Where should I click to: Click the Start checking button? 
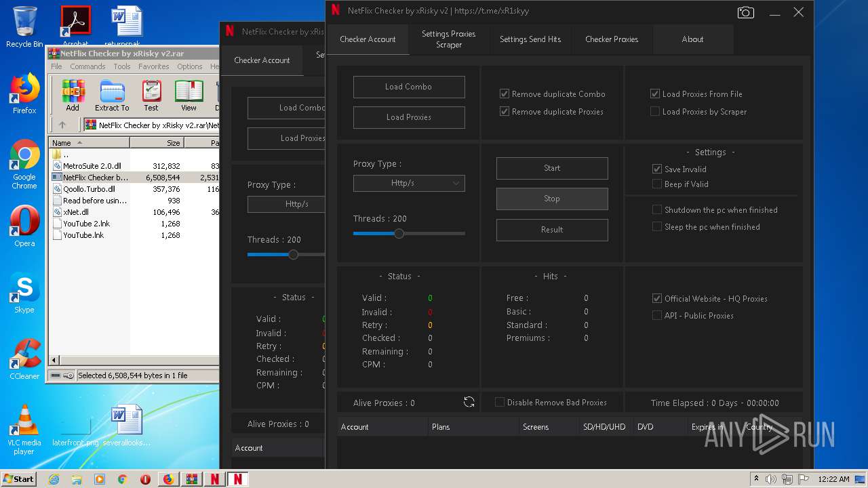pos(552,168)
